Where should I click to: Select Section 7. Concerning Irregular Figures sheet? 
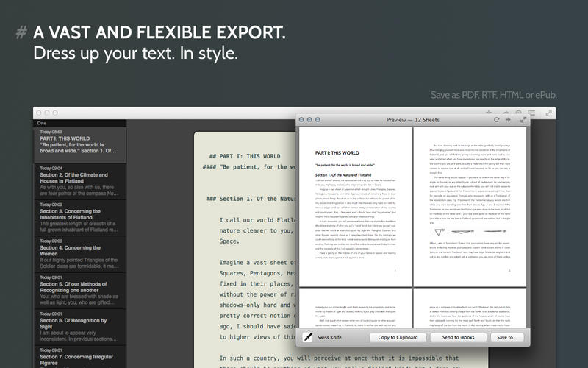[x=80, y=357]
